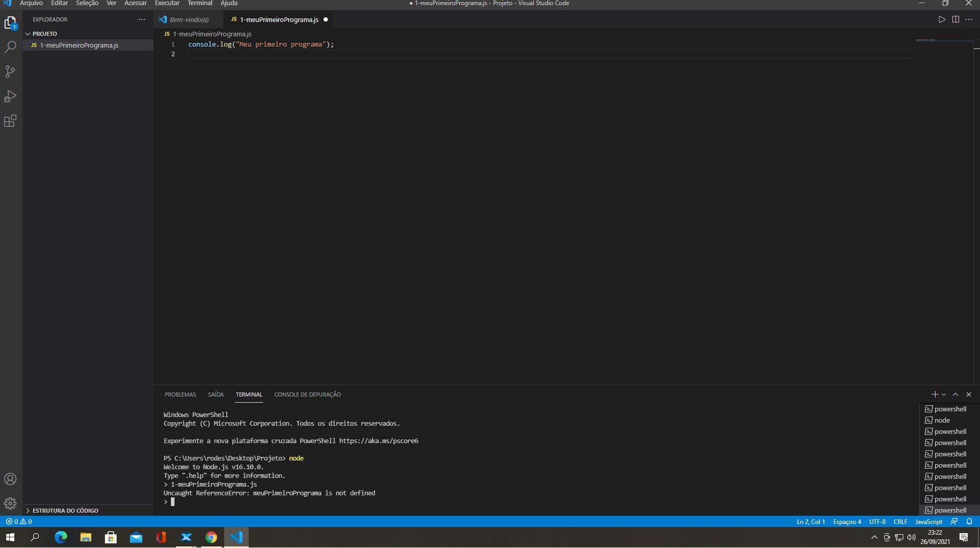Open the Seleção menu
This screenshot has width=980, height=548.
87,3
